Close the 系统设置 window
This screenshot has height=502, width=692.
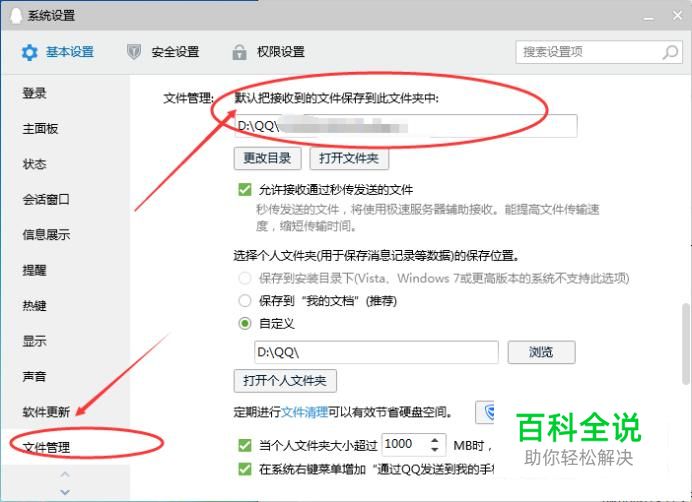677,15
